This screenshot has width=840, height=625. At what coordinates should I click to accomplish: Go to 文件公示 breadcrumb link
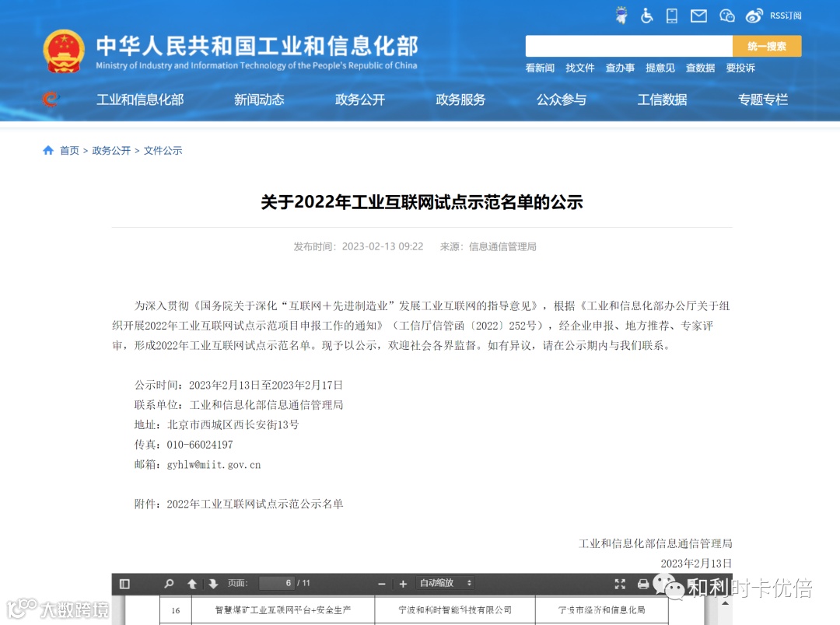pos(163,151)
